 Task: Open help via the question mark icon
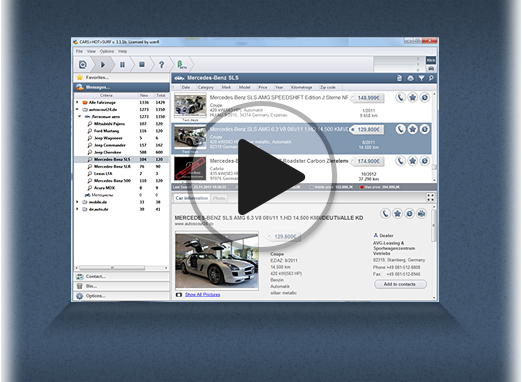pos(162,65)
